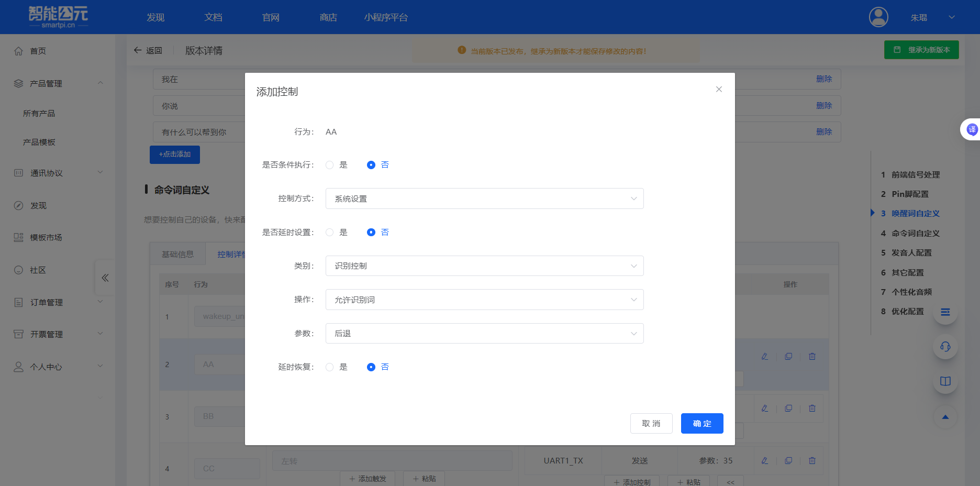Viewport: 980px width, 486px height.
Task: Duplicate row 3 with the copy icon
Action: (788, 408)
